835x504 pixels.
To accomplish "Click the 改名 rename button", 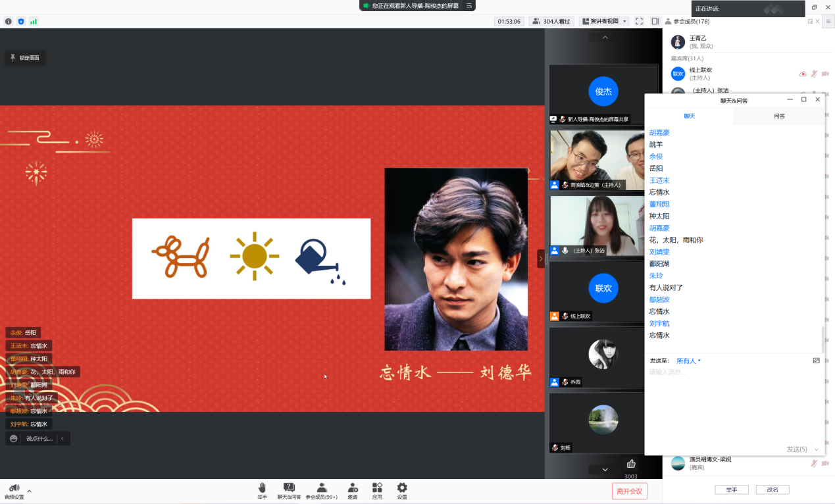I will [772, 490].
